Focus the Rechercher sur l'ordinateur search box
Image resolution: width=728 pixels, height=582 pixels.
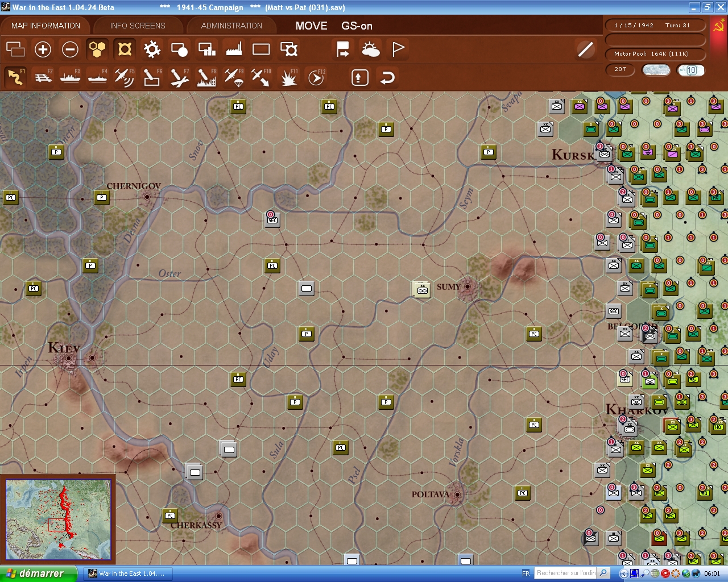pos(566,573)
